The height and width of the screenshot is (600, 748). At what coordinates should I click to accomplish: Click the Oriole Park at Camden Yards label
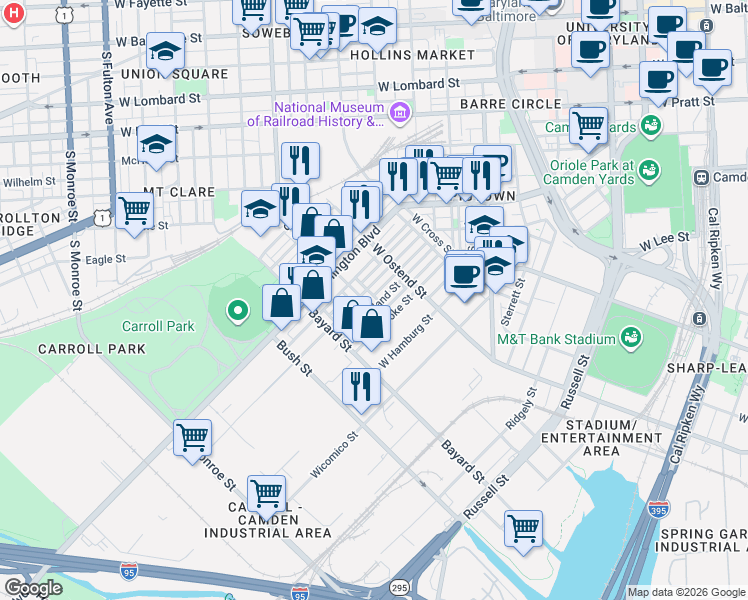click(x=589, y=172)
